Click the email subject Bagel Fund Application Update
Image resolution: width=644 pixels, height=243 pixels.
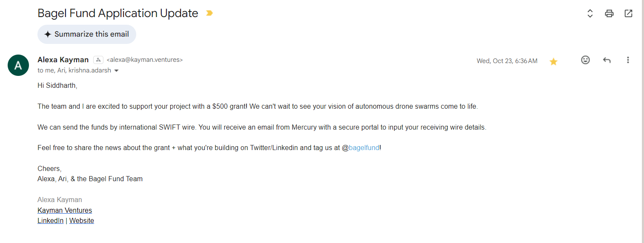[x=118, y=13]
